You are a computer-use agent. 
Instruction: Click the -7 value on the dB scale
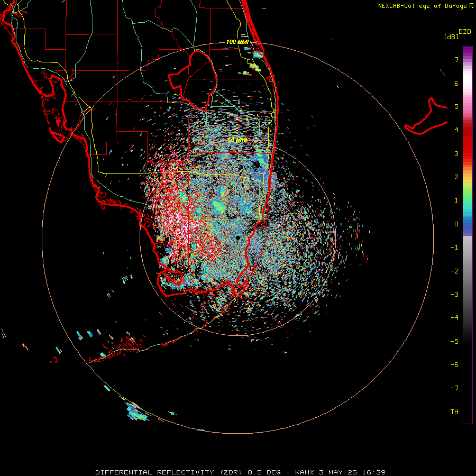(x=454, y=388)
